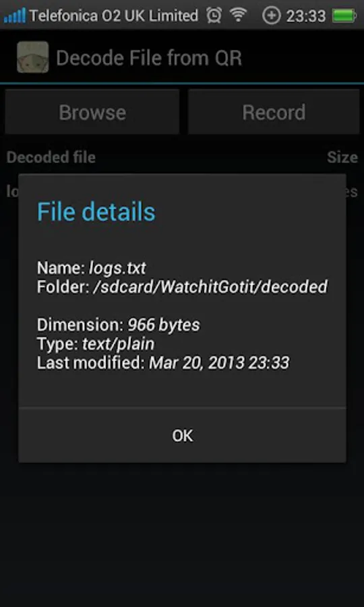Click OK to dismiss File details
This screenshot has width=364, height=607.
[182, 436]
